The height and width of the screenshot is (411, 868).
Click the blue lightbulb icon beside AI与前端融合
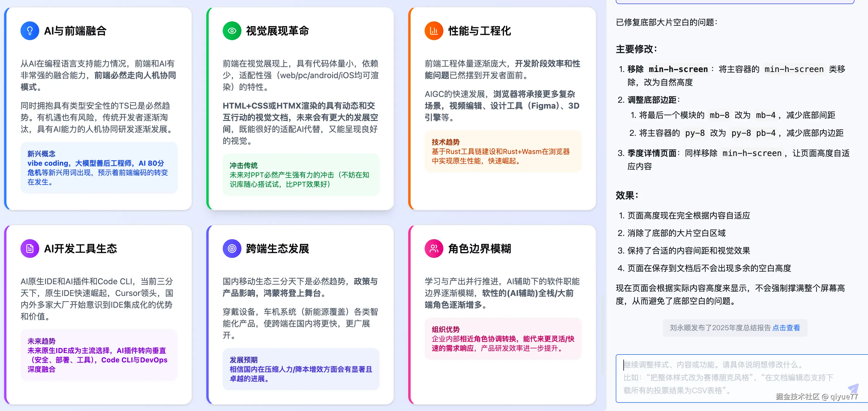click(x=30, y=31)
